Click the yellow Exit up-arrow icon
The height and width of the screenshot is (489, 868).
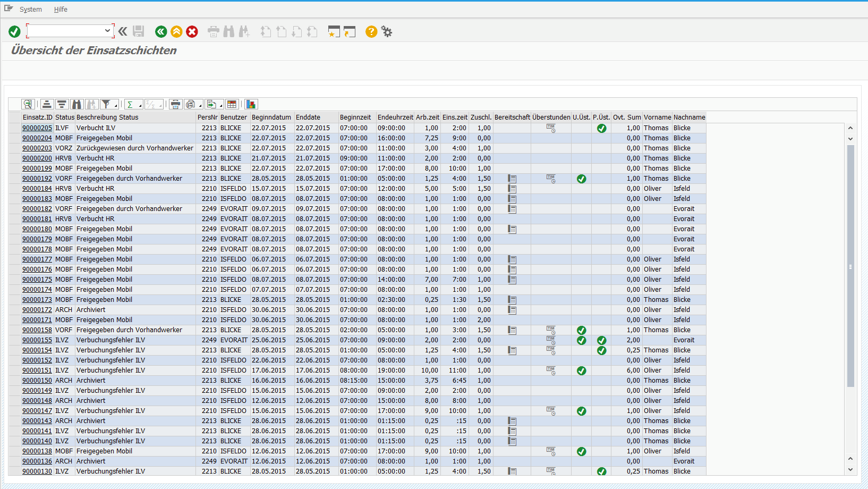(x=176, y=32)
